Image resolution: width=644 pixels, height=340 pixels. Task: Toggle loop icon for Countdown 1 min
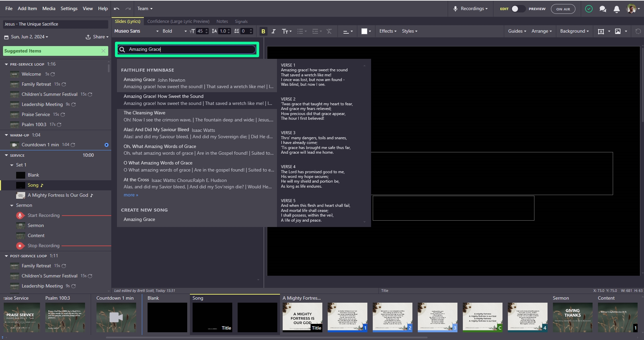(x=73, y=145)
